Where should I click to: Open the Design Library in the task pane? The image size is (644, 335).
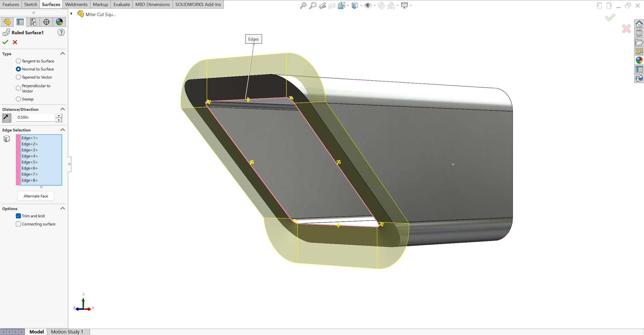tap(639, 33)
